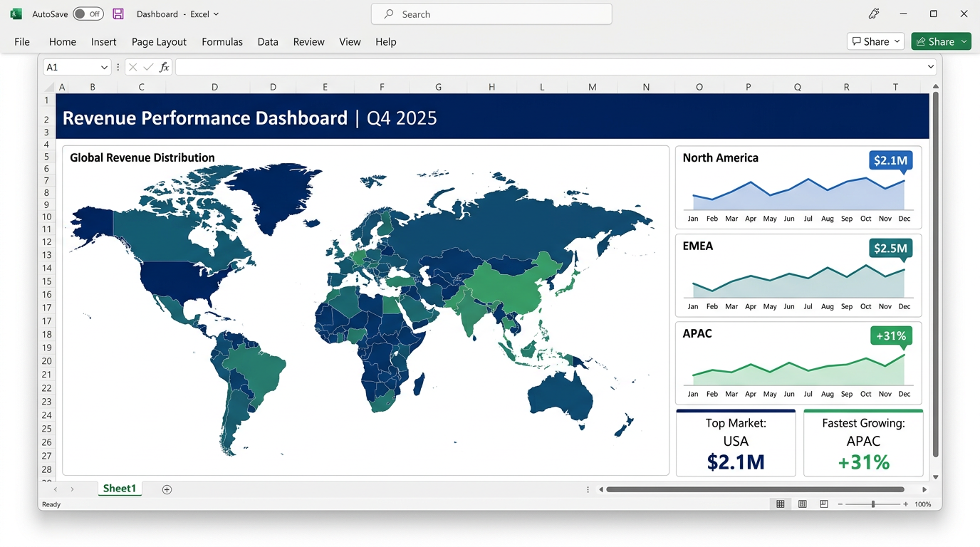
Task: Click the Sheet1 tab
Action: point(119,489)
